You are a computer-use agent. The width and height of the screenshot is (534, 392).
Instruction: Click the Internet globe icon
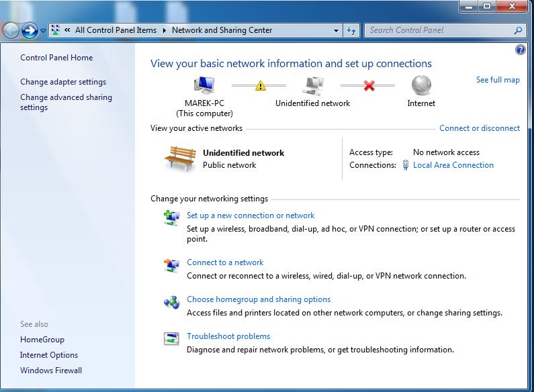[421, 85]
